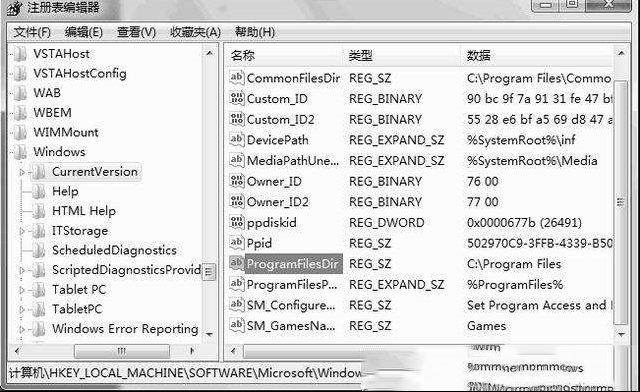
Task: Open the 收藏夹(A) menu
Action: pos(196,32)
